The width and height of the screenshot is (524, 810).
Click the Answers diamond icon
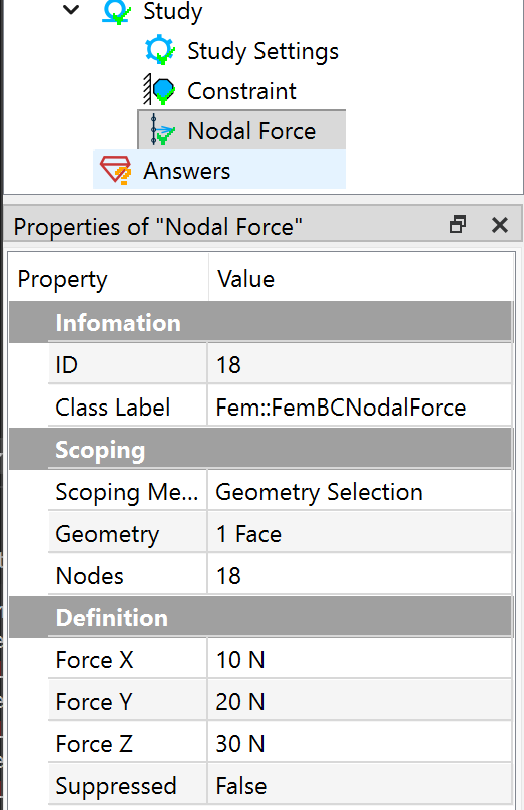(x=116, y=170)
